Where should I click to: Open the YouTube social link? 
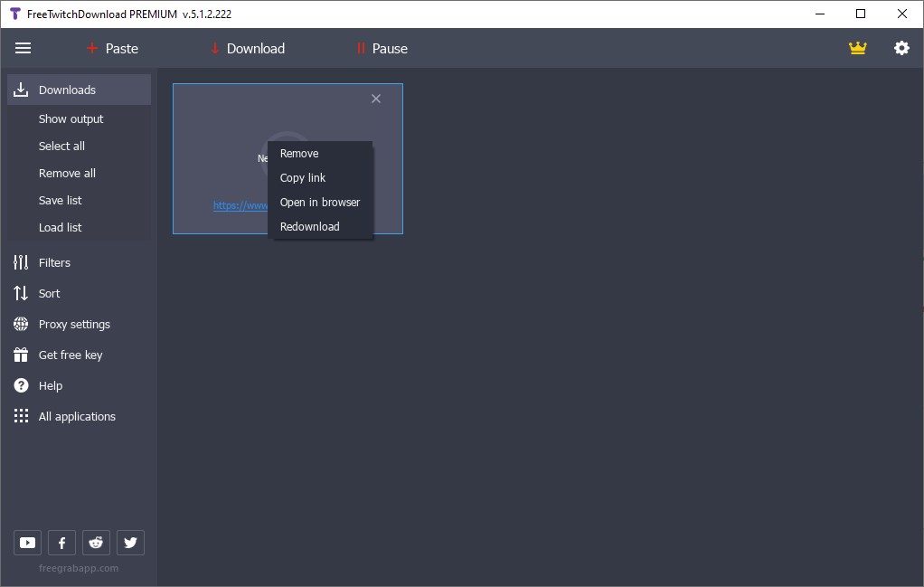coord(27,542)
